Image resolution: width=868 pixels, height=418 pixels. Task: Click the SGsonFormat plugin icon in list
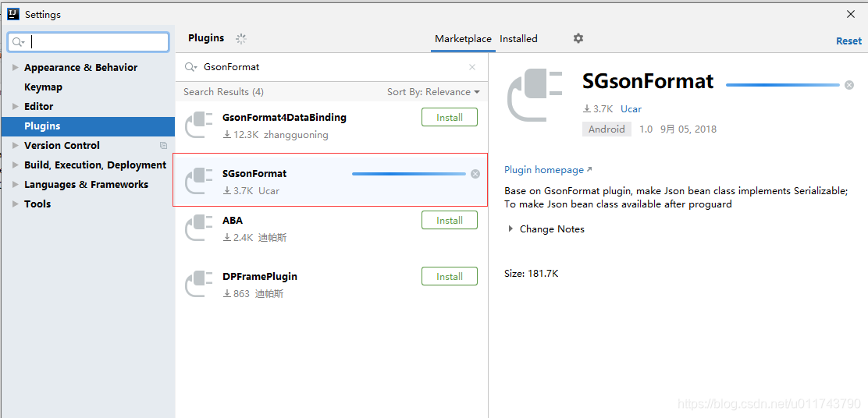coord(199,182)
